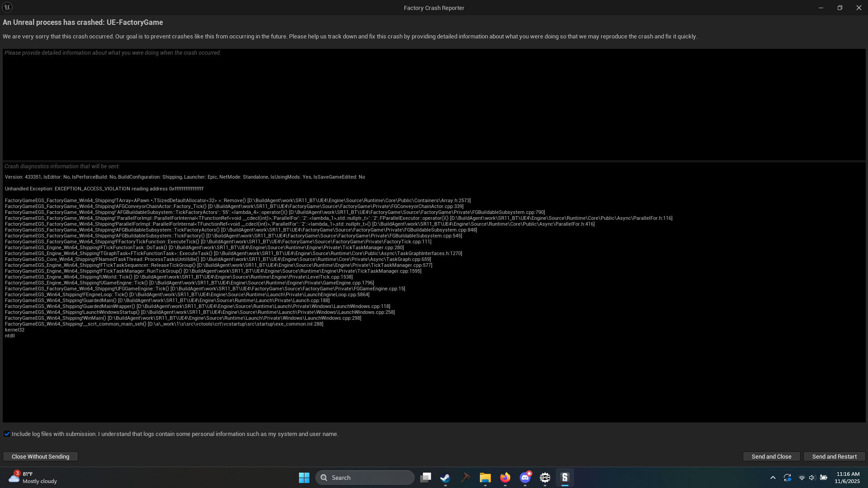
Task: Click the Send and Restart button
Action: pyautogui.click(x=834, y=456)
